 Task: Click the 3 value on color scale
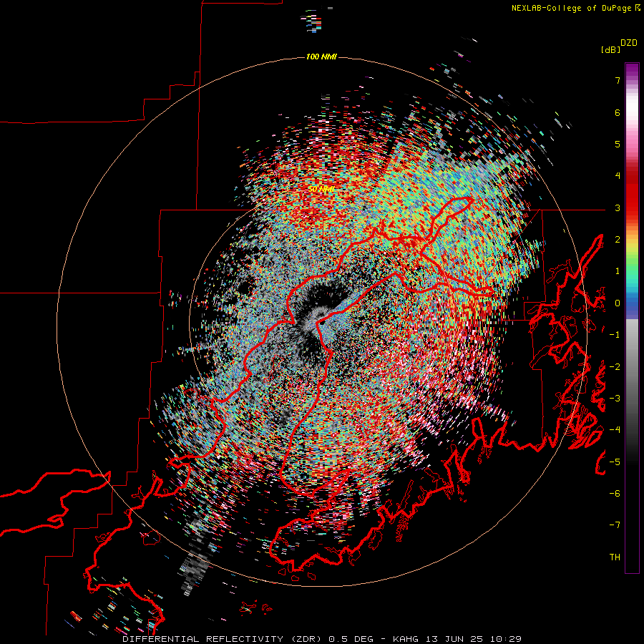click(618, 208)
